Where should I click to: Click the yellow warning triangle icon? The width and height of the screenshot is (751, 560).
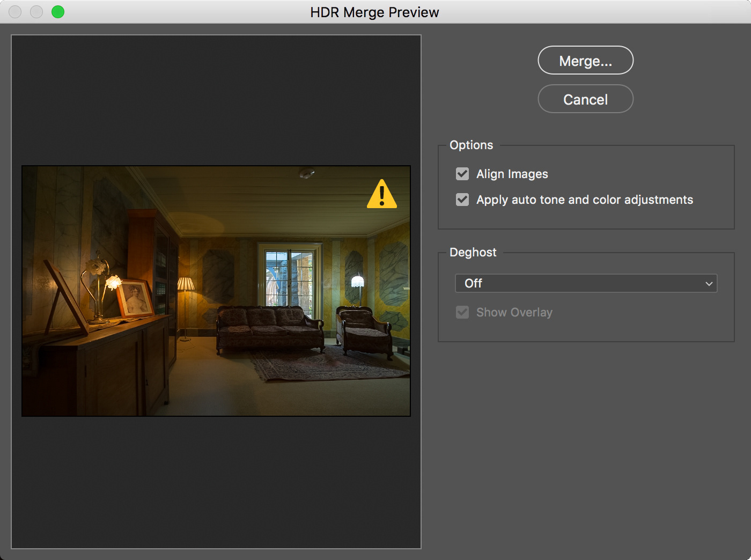tap(382, 194)
